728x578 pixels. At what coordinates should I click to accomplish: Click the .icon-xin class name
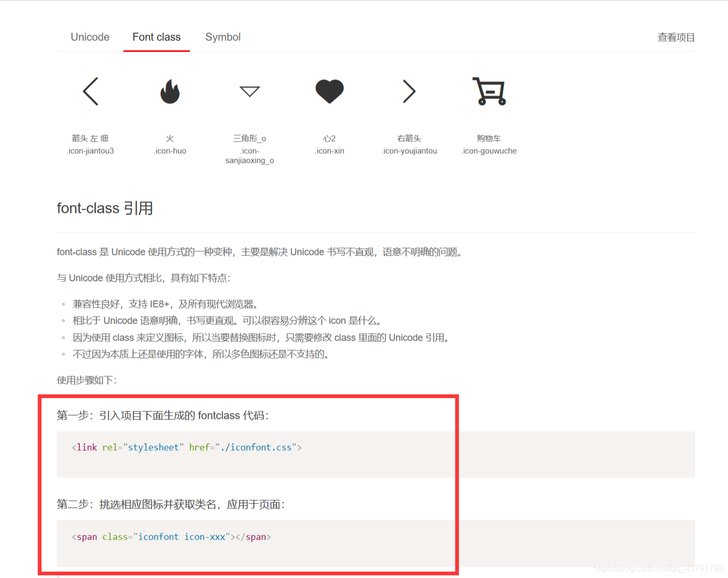330,151
